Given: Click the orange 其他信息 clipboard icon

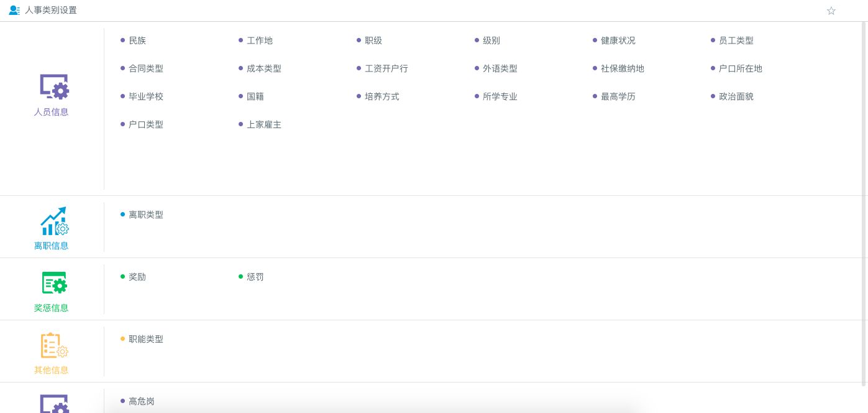Looking at the screenshot, I should pos(54,345).
